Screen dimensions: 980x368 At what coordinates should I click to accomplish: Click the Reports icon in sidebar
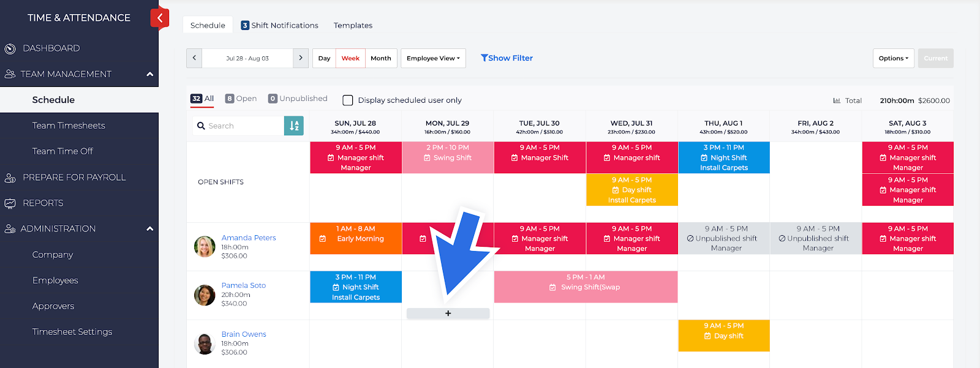[x=10, y=203]
